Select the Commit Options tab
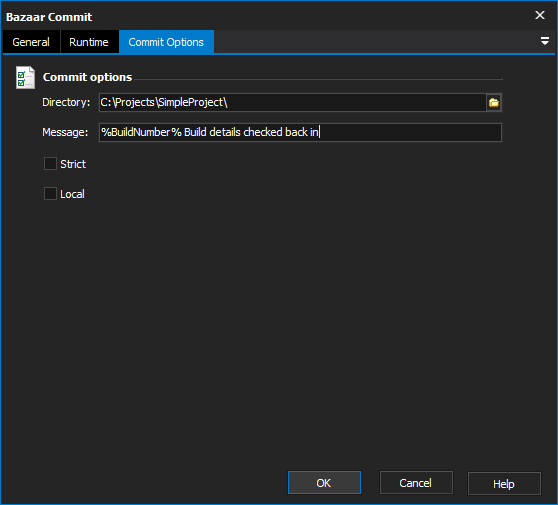558x505 pixels. point(166,42)
